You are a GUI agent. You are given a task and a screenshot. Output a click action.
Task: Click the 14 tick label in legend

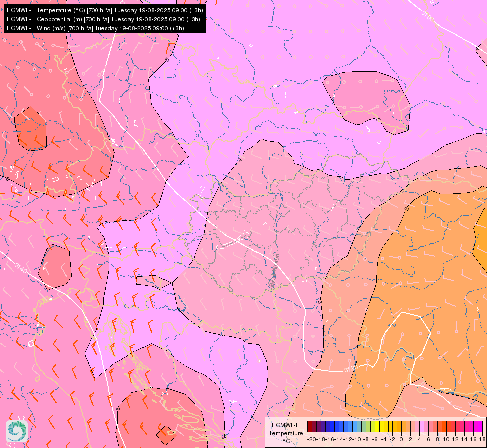coord(464,439)
